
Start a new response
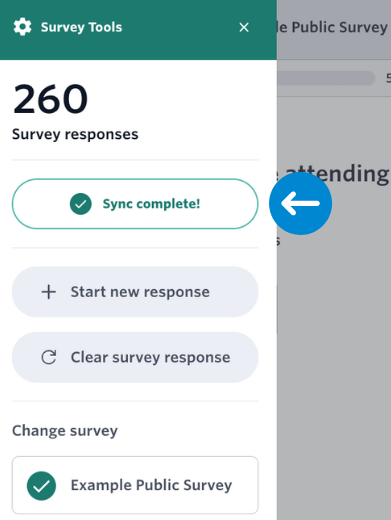(135, 292)
